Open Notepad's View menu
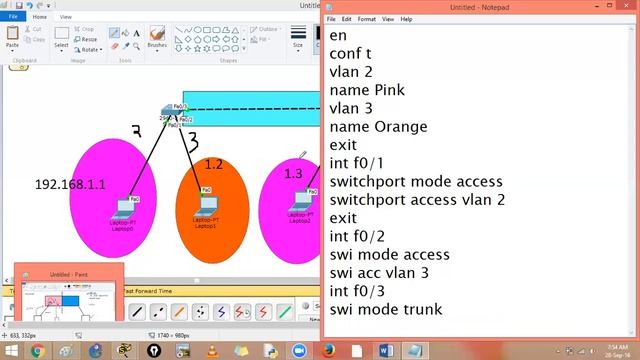Image resolution: width=640 pixels, height=360 pixels. click(x=388, y=19)
